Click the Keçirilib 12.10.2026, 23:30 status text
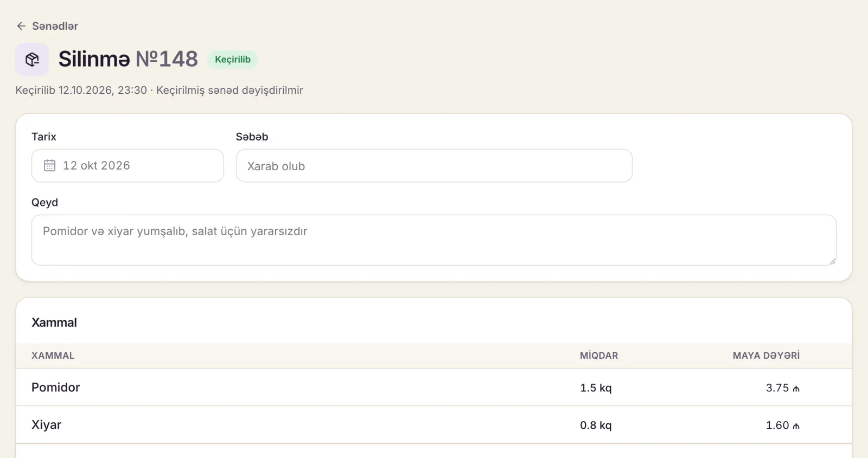The width and height of the screenshot is (868, 458). [81, 90]
